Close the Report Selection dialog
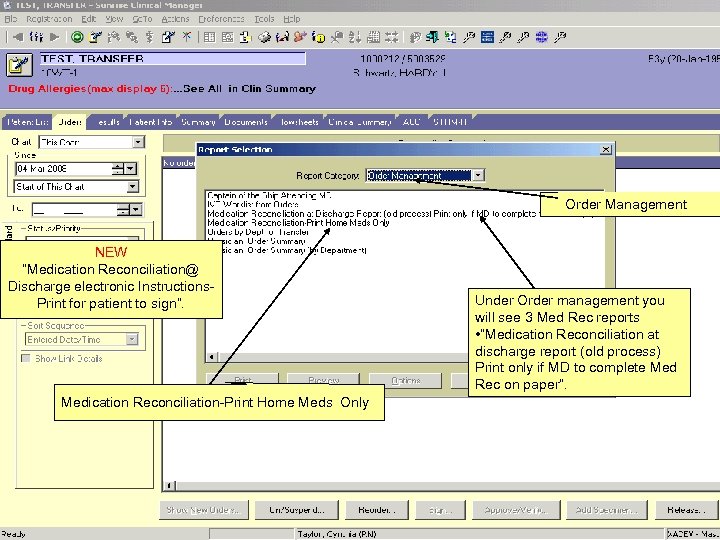The height and width of the screenshot is (540, 720). click(606, 149)
